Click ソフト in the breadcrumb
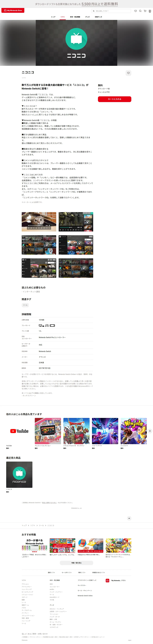The image size is (153, 644). click(33, 525)
